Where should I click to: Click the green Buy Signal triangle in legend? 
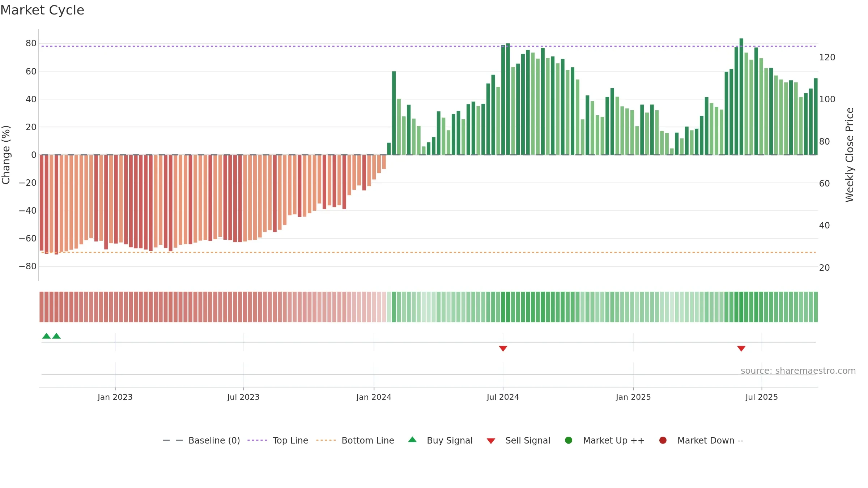pos(412,440)
